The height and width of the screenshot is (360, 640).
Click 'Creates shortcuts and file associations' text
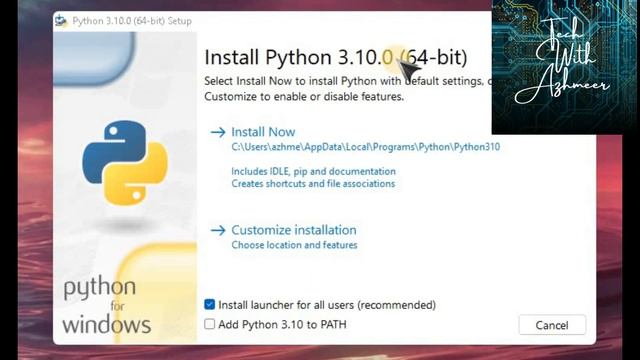coord(313,184)
